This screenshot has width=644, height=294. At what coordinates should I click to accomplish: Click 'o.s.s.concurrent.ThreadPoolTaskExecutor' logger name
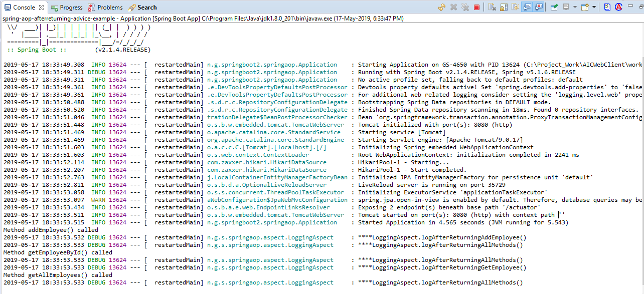point(275,192)
